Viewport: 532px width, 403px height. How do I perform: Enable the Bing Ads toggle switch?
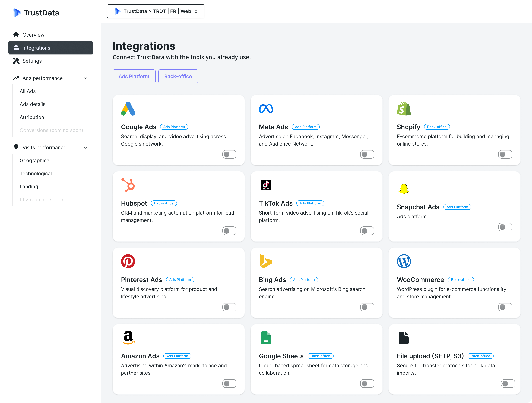(x=367, y=307)
